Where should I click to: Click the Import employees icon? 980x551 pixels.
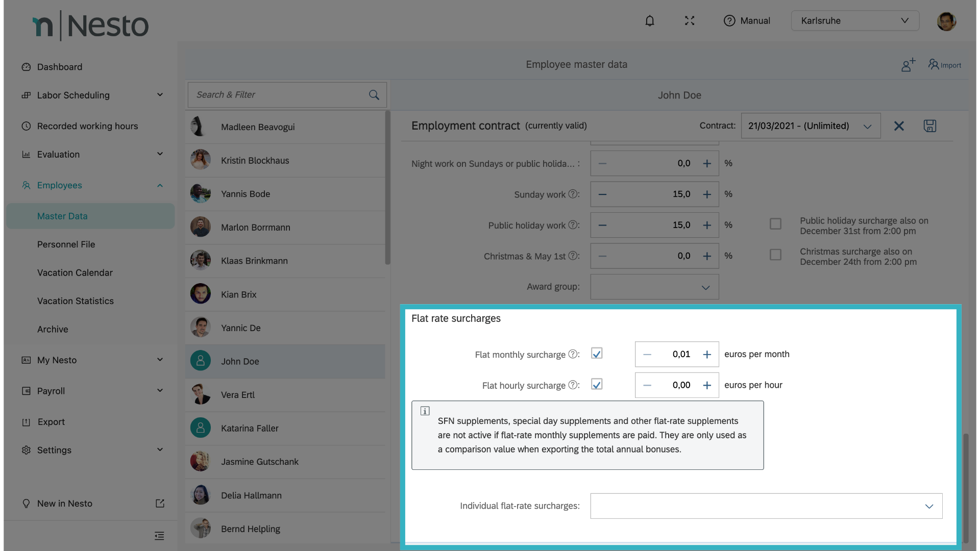coord(944,65)
